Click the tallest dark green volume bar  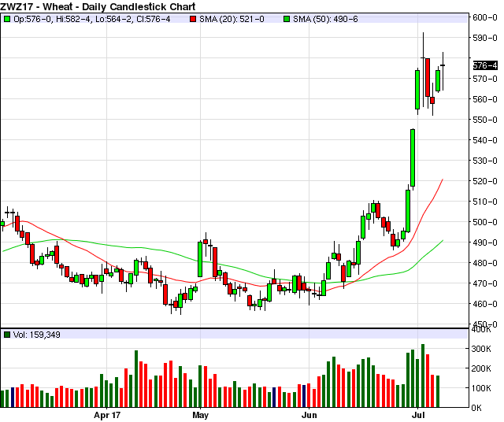click(423, 376)
